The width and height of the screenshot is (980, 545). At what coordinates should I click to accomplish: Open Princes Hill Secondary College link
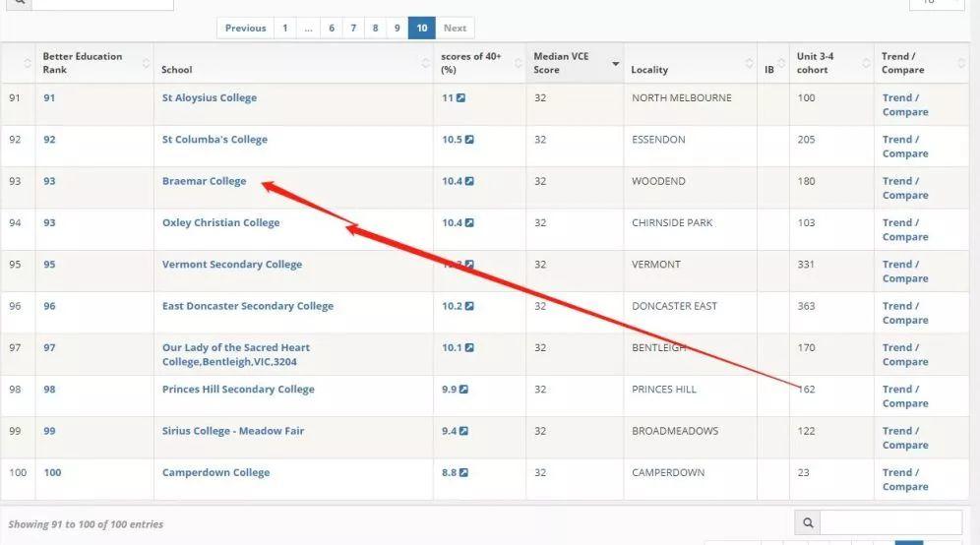pos(238,390)
